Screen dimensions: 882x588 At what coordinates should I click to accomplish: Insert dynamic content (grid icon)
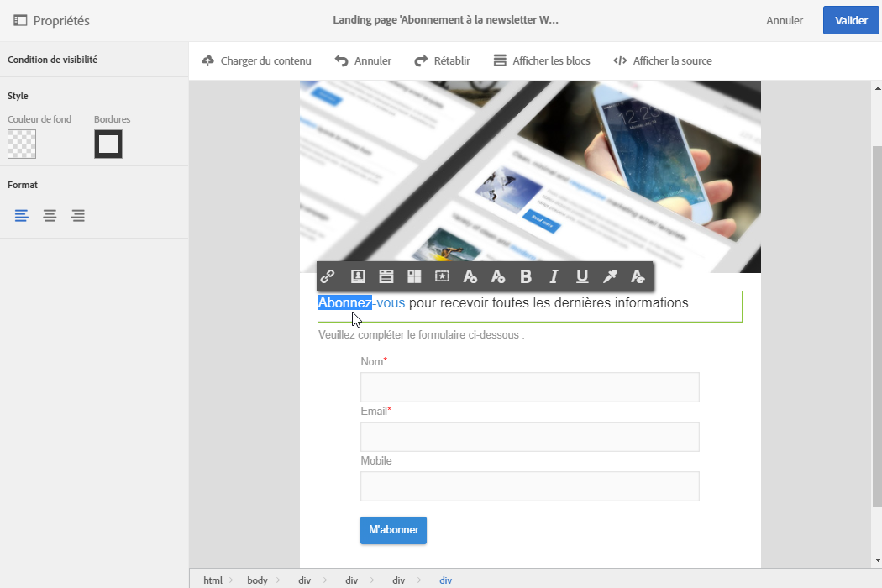[x=414, y=276]
